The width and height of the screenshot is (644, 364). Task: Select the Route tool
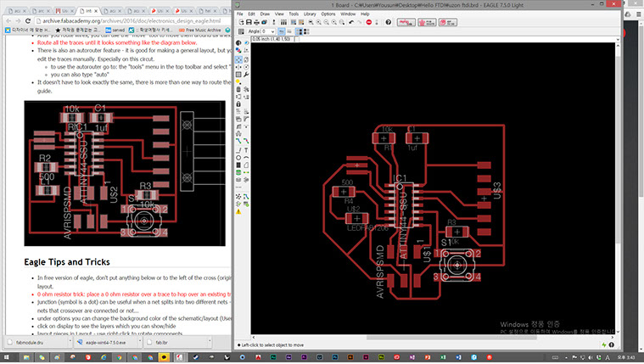[x=238, y=141]
